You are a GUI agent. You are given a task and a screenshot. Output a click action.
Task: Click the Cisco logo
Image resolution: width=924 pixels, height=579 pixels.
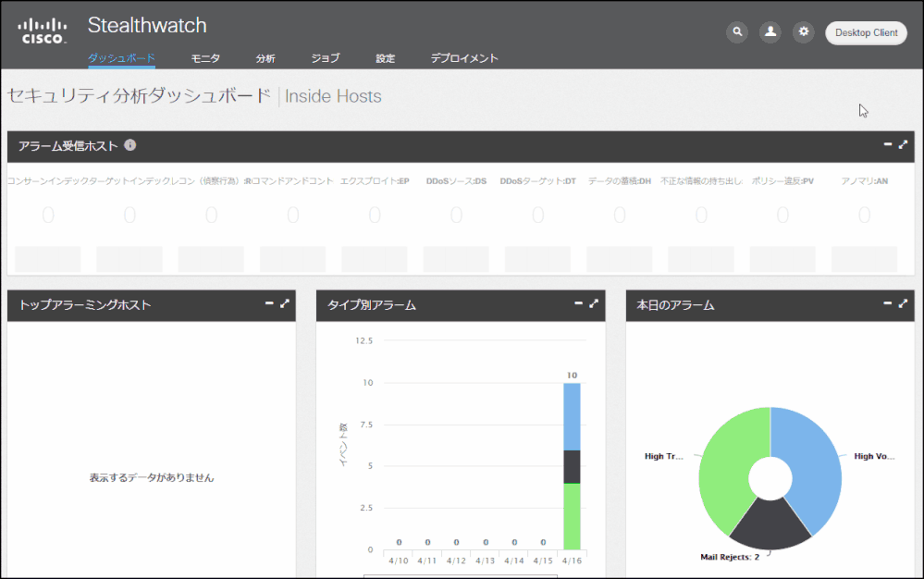[42, 31]
